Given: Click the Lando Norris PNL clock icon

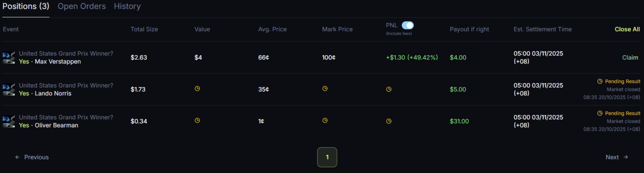Looking at the screenshot, I should 388,89.
